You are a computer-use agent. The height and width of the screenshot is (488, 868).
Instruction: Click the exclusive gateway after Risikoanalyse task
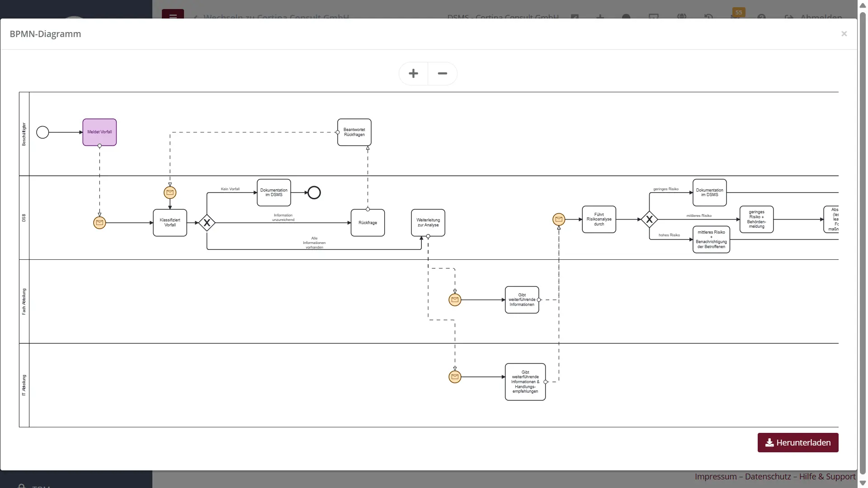649,220
